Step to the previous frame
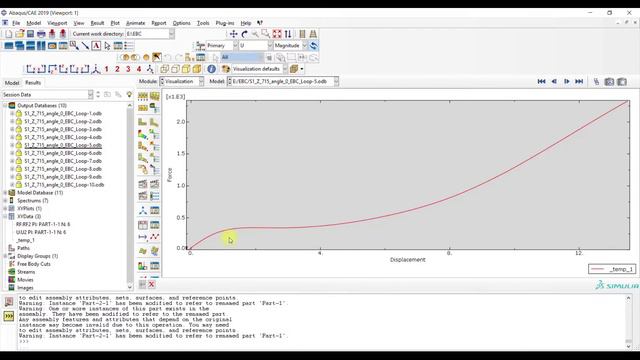Screen dimensions: 640x360 coord(554,82)
